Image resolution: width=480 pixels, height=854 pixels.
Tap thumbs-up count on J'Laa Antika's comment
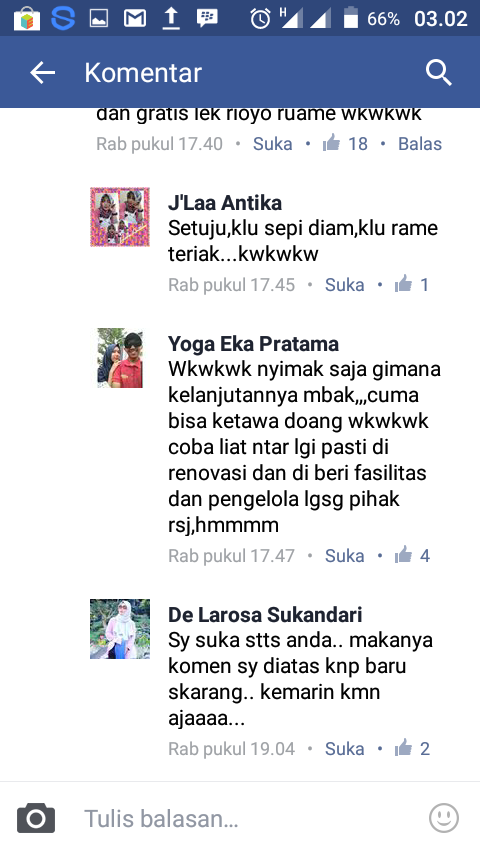[x=412, y=284]
